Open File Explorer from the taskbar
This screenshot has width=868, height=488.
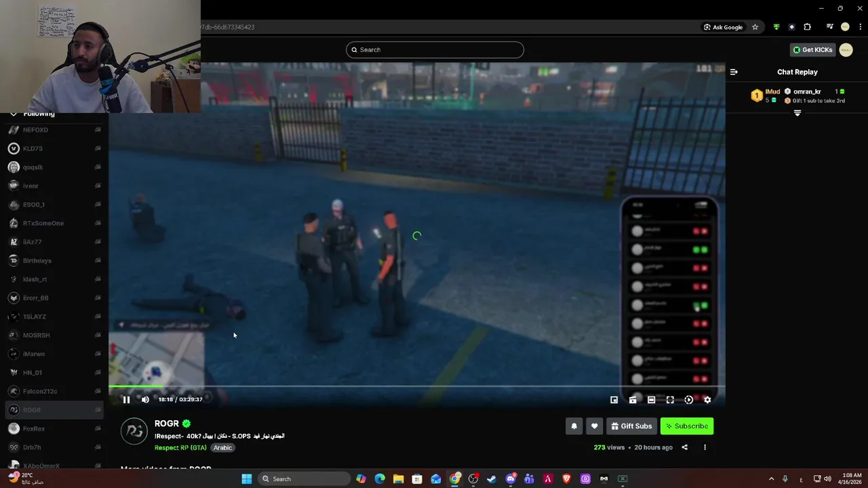point(398,479)
